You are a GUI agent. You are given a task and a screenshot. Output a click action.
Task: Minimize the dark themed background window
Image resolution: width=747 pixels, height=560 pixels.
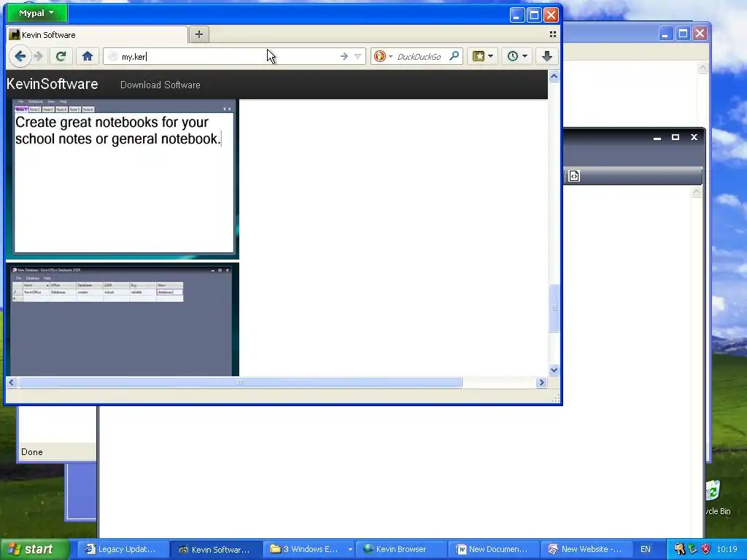pos(657,137)
